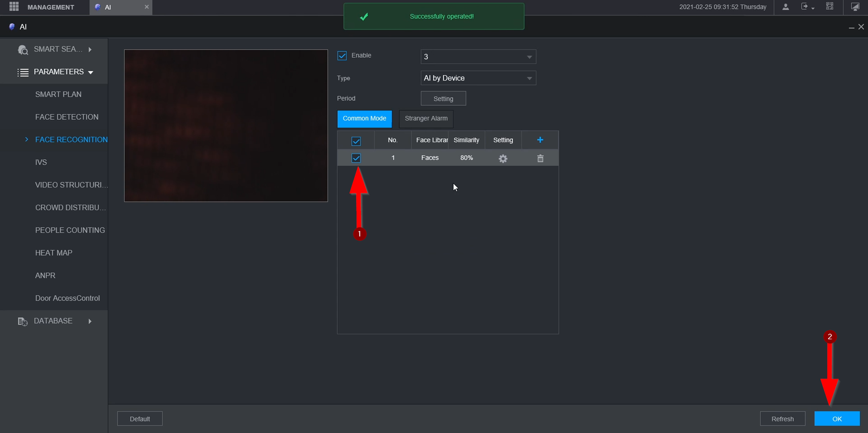
Task: Click the logout icon in top bar
Action: tap(805, 7)
